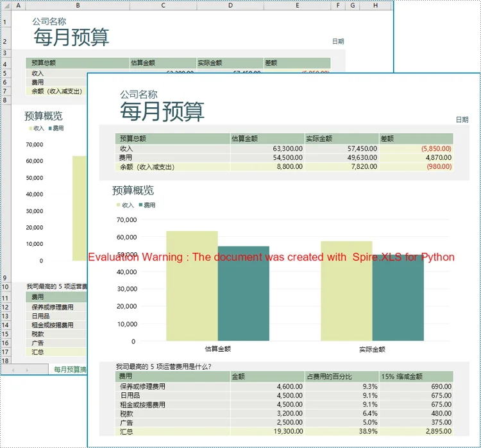Select column G header
481x448 pixels.
[353, 6]
